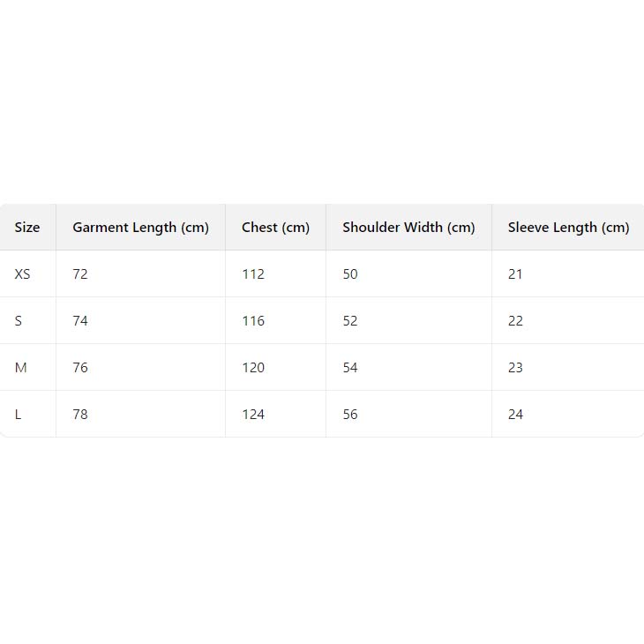Select the Chest (cm) column header

pyautogui.click(x=275, y=228)
